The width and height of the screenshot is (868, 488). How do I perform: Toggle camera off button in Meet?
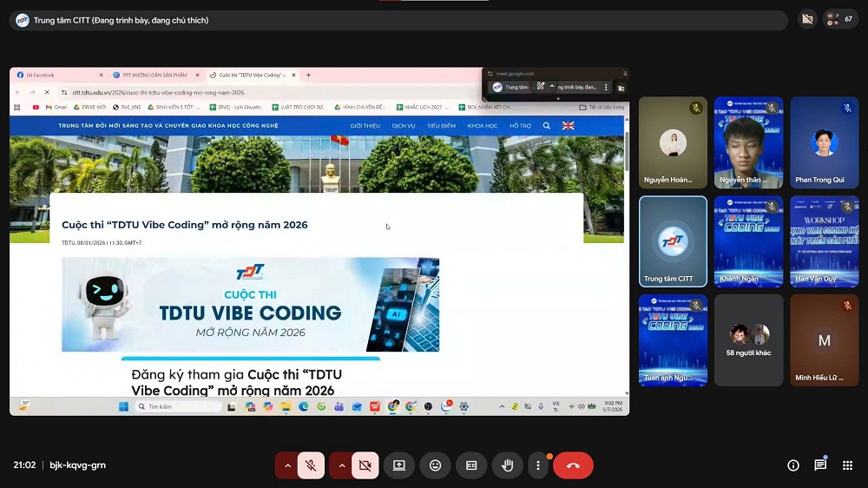click(365, 465)
